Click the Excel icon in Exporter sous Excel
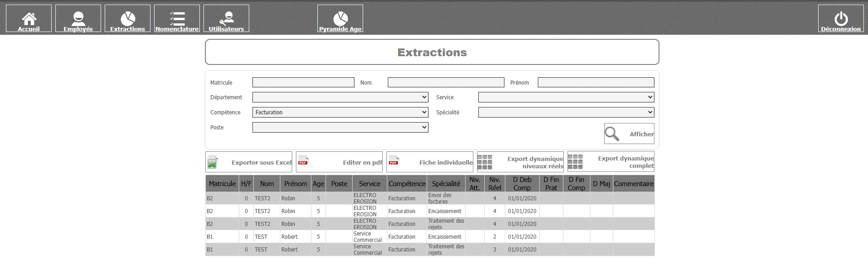 212,162
